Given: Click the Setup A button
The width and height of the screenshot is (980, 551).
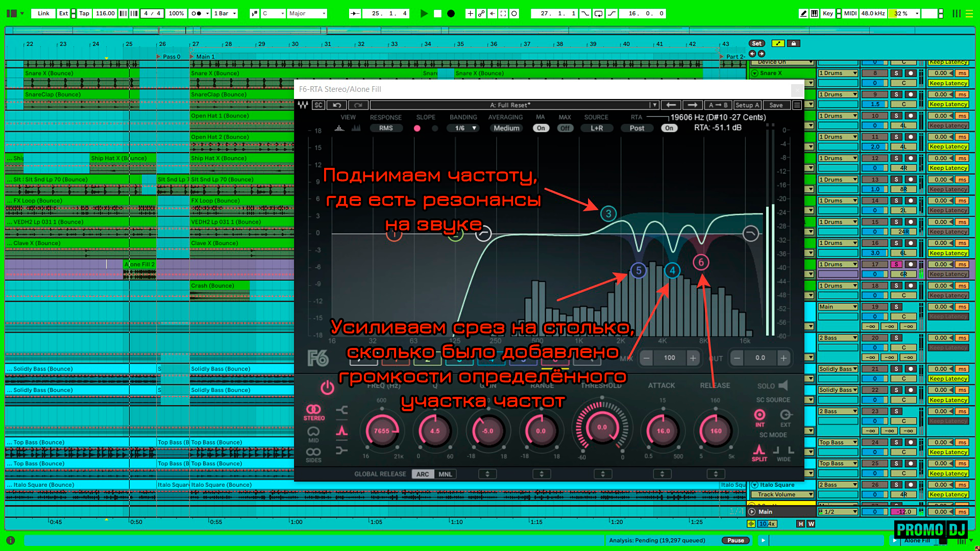Looking at the screenshot, I should tap(747, 105).
